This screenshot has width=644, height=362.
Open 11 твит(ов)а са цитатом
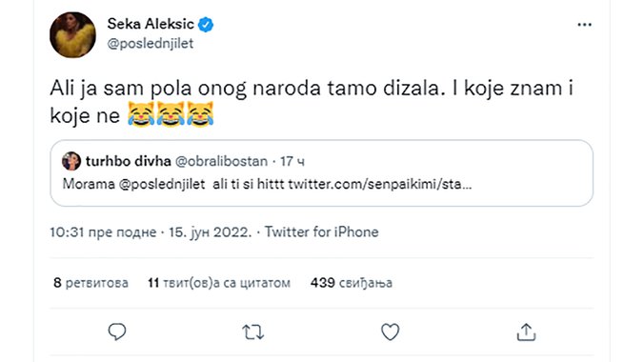(x=219, y=283)
